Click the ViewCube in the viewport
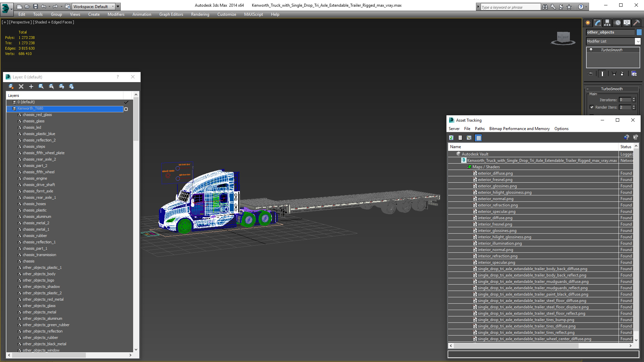This screenshot has height=362, width=644. 563,38
